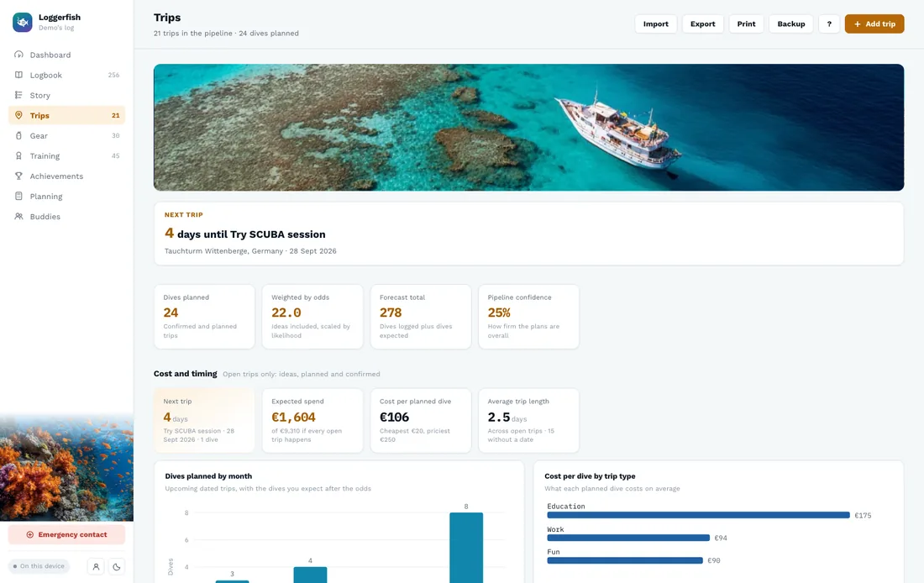The width and height of the screenshot is (924, 583).
Task: Open the question mark help button
Action: point(829,24)
